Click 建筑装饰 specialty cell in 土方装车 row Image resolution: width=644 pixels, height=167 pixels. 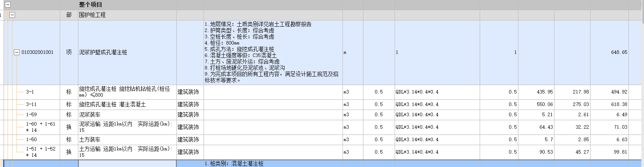pyautogui.click(x=190, y=140)
